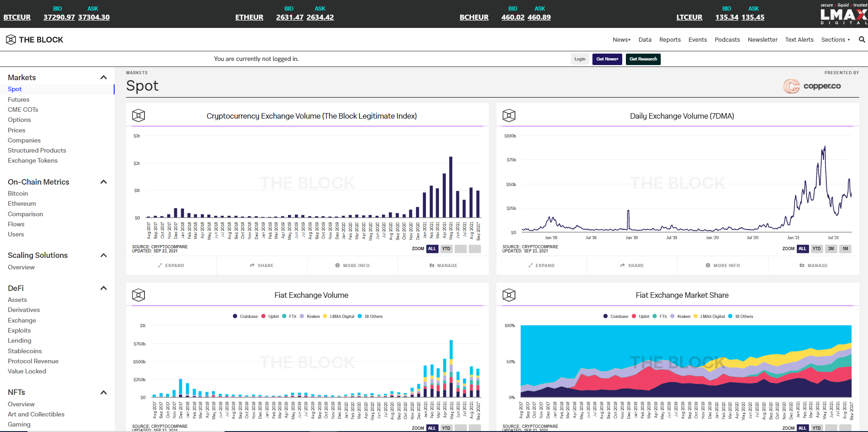Viewport: 868px width, 432px height.
Task: Click BCHEUR bid price 460.02
Action: [513, 17]
